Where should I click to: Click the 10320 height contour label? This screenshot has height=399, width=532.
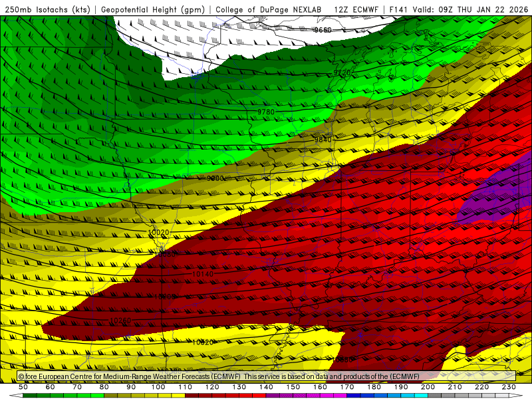click(x=203, y=342)
